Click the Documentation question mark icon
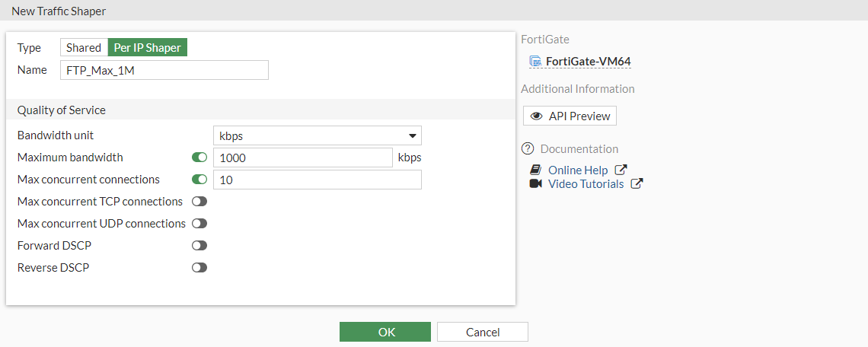The image size is (868, 347). pos(528,149)
